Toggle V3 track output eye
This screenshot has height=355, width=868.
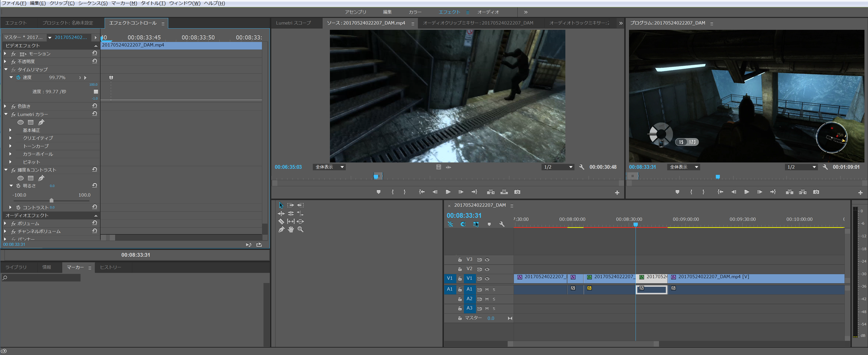(x=487, y=260)
